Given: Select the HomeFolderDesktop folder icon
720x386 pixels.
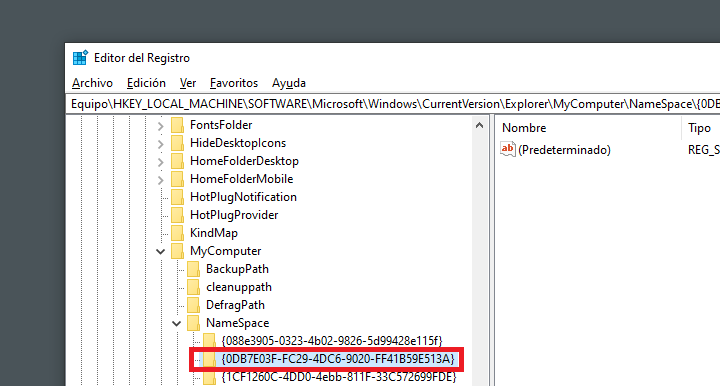Looking at the screenshot, I should [177, 161].
